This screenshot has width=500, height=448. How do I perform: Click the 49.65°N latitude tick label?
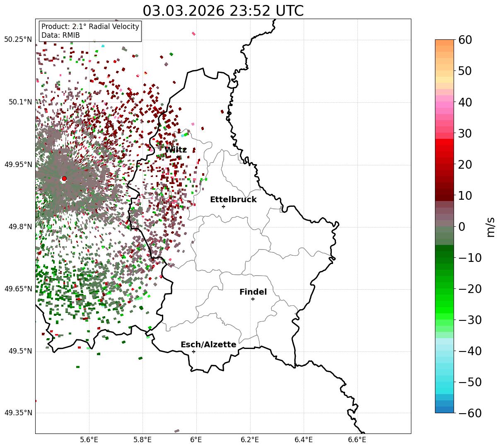tap(18, 289)
